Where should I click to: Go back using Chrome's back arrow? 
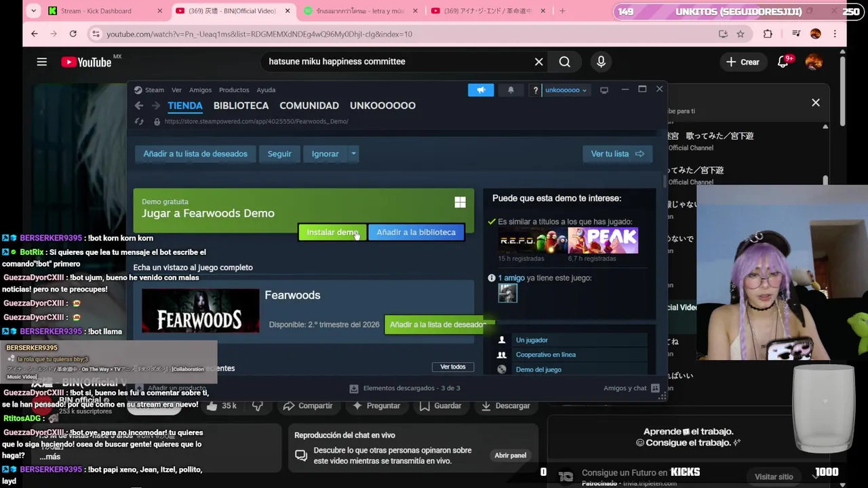(35, 34)
